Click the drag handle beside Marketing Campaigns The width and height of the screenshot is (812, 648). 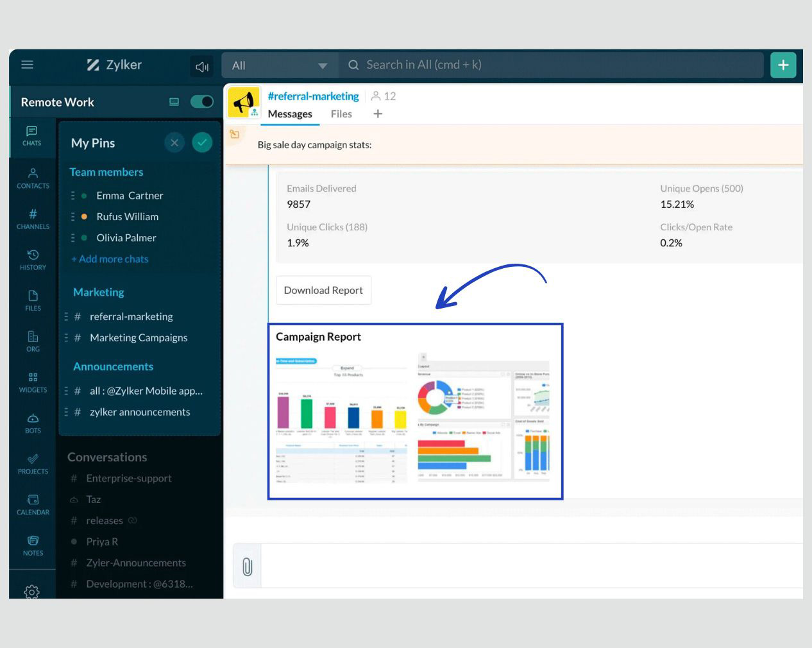click(x=66, y=338)
